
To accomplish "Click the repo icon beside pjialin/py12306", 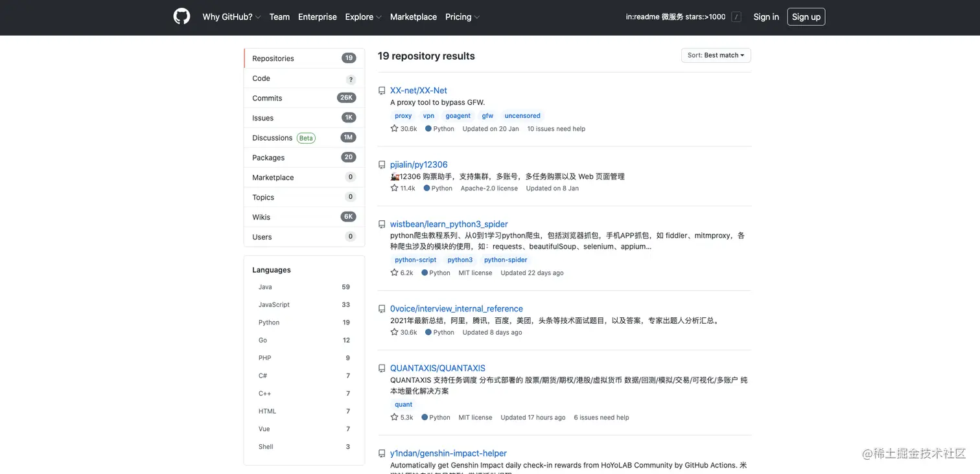I will pos(382,165).
